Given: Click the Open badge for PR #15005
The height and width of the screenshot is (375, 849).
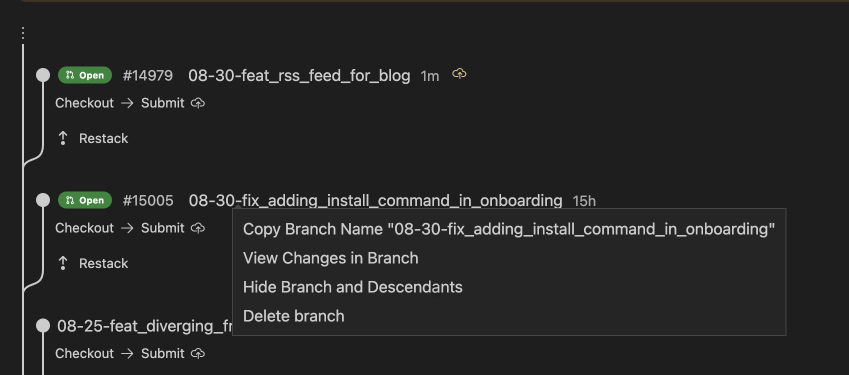Looking at the screenshot, I should pyautogui.click(x=85, y=200).
